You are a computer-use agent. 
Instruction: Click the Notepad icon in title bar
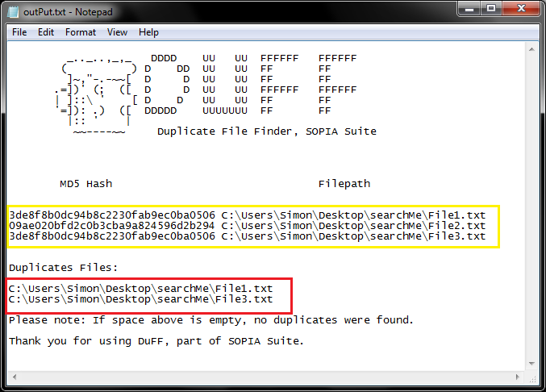[13, 12]
